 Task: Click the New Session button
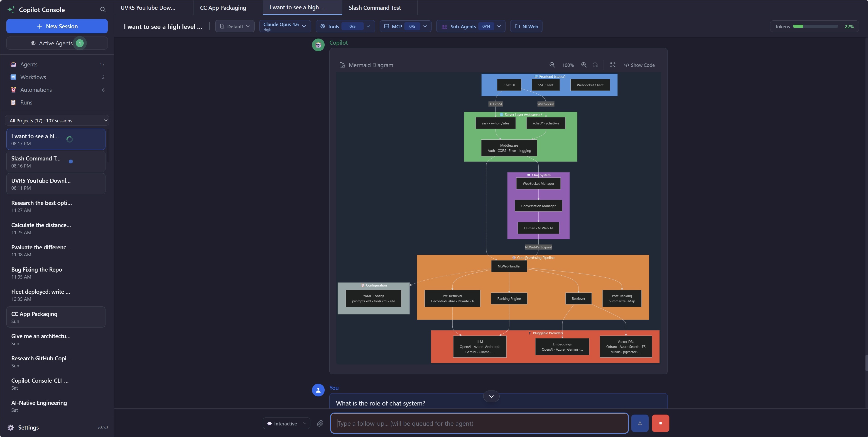coord(57,26)
